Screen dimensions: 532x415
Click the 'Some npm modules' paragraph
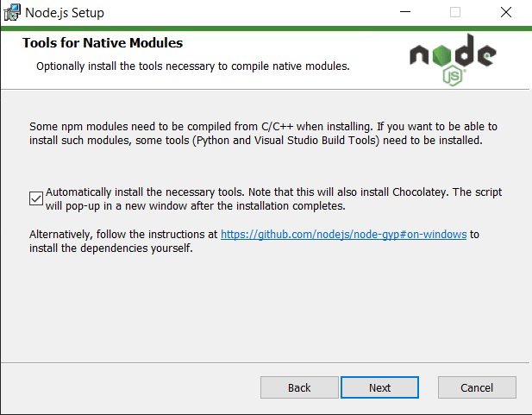tap(263, 134)
